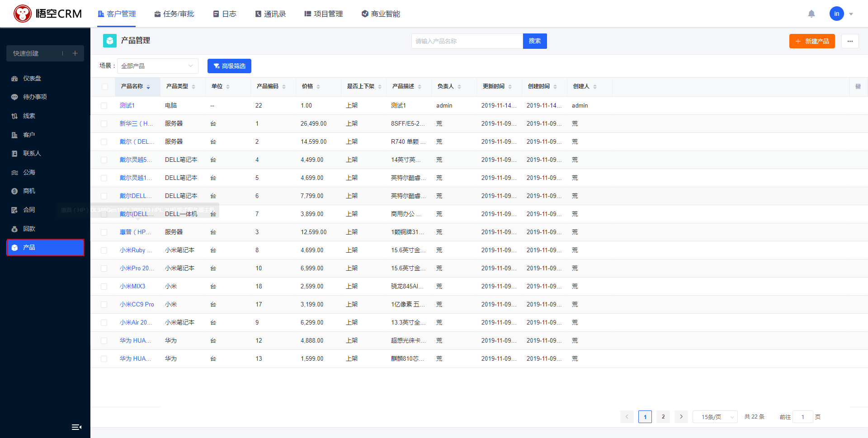868x438 pixels.
Task: Switch to 日志 tab
Action: tap(225, 14)
